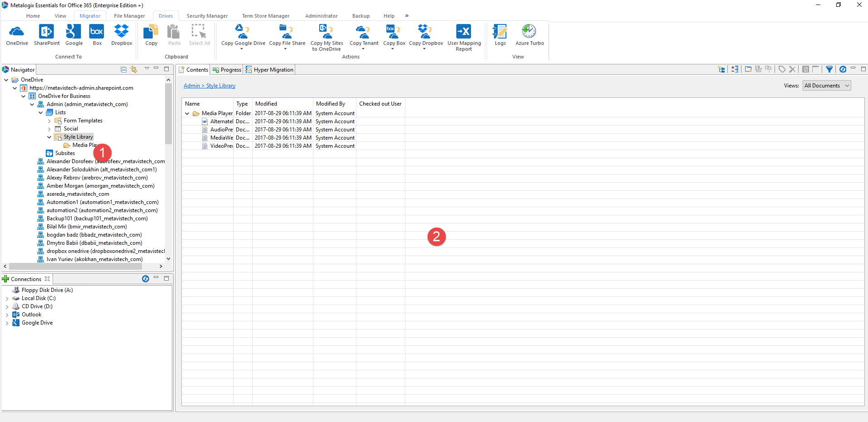Viewport: 868px width, 422px height.
Task: Connect to SharePoint
Action: (46, 34)
